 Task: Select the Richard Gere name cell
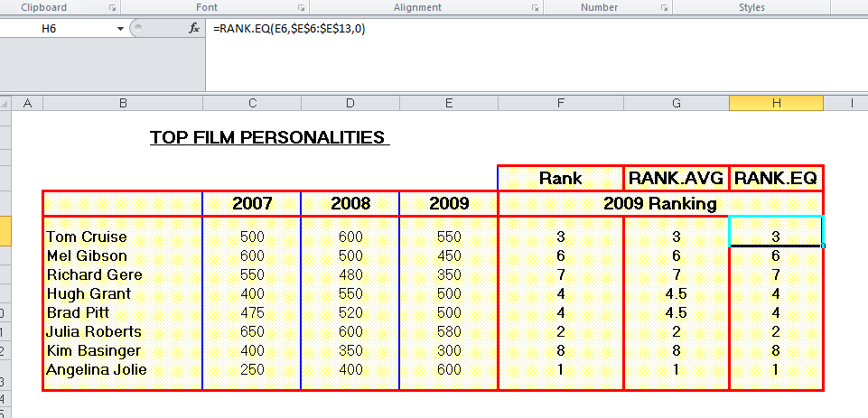tap(123, 274)
